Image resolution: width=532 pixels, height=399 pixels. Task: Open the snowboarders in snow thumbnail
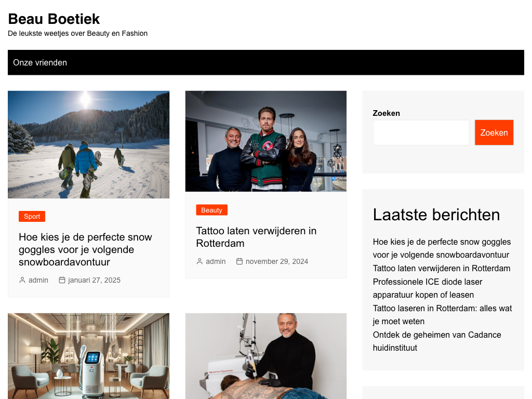(88, 144)
